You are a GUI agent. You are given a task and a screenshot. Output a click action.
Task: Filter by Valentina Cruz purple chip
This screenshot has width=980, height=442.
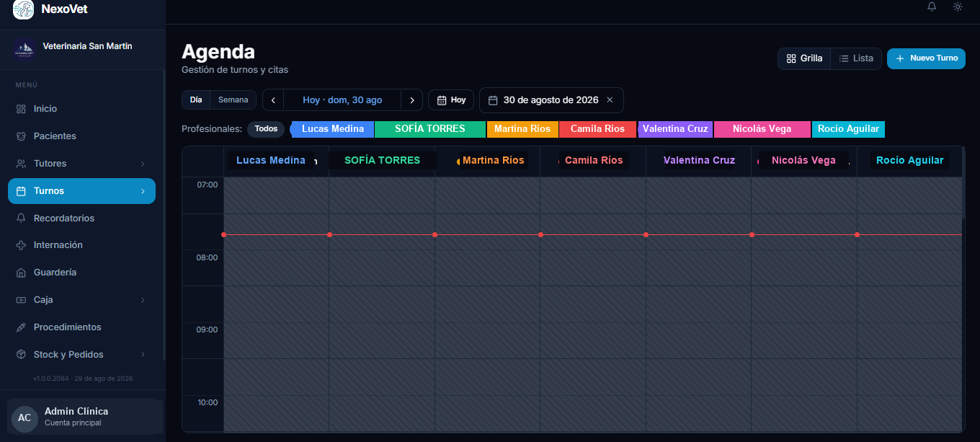pyautogui.click(x=675, y=129)
